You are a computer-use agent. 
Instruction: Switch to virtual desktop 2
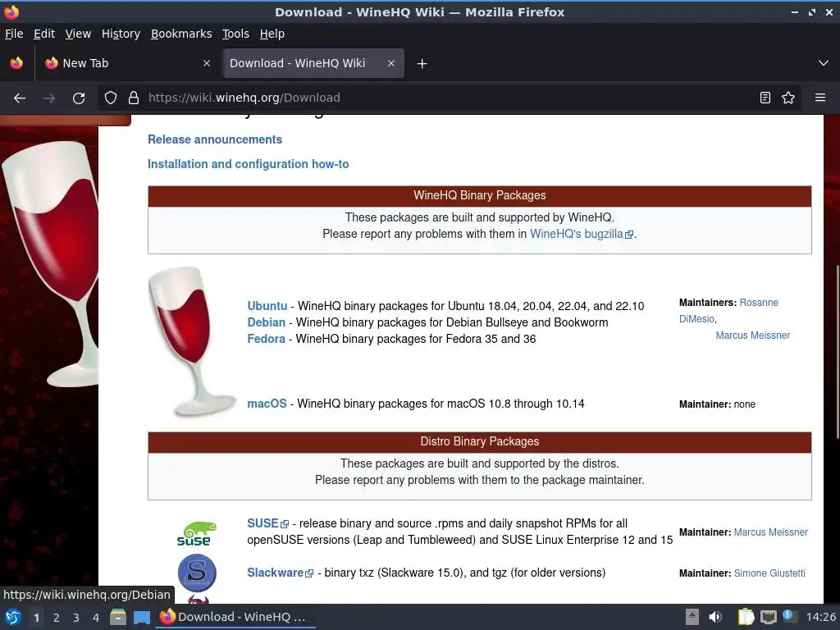tap(57, 618)
